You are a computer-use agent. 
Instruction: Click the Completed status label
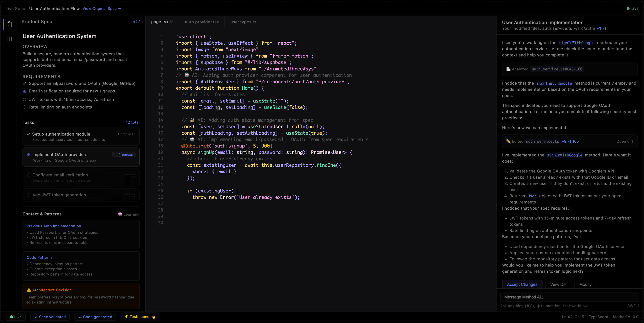(126, 134)
